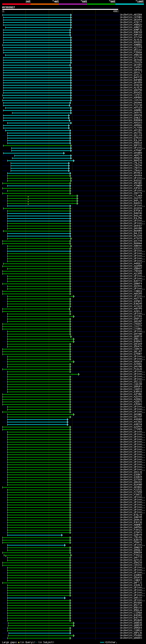Select hit label UniRef100_P39872

coord(131,495)
